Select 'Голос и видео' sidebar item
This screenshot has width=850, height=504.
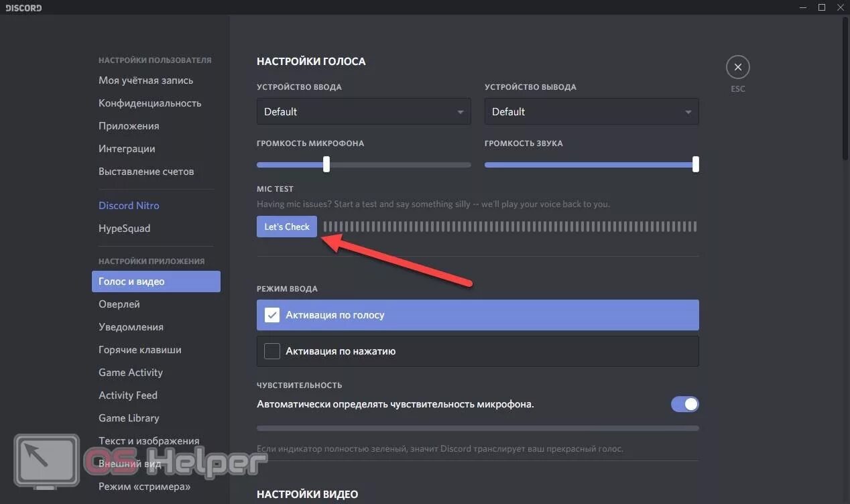pyautogui.click(x=156, y=281)
